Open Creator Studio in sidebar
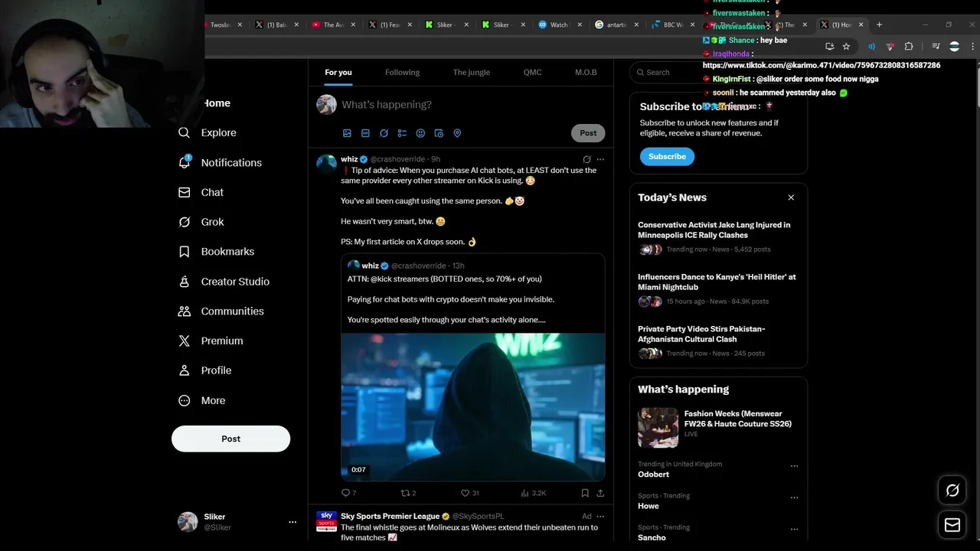This screenshot has height=551, width=980. click(x=224, y=282)
